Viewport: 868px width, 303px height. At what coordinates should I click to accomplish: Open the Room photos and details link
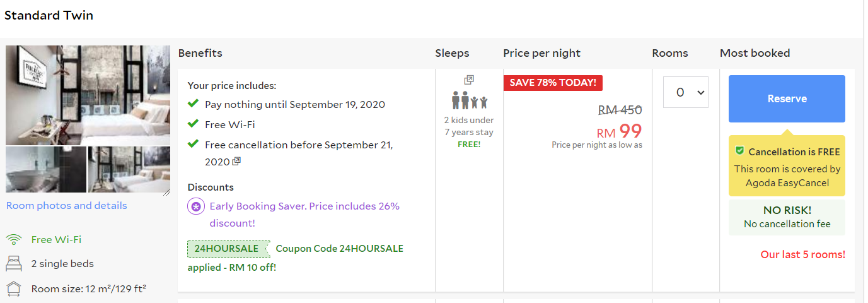click(x=66, y=206)
